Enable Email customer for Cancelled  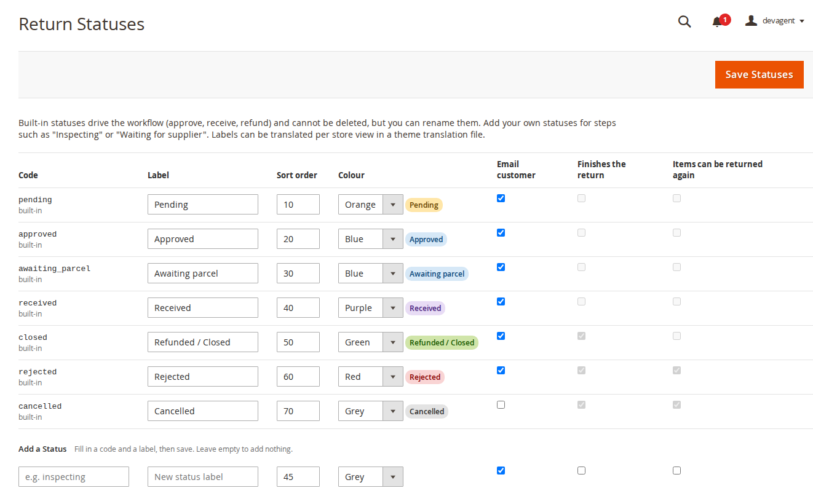pos(501,404)
